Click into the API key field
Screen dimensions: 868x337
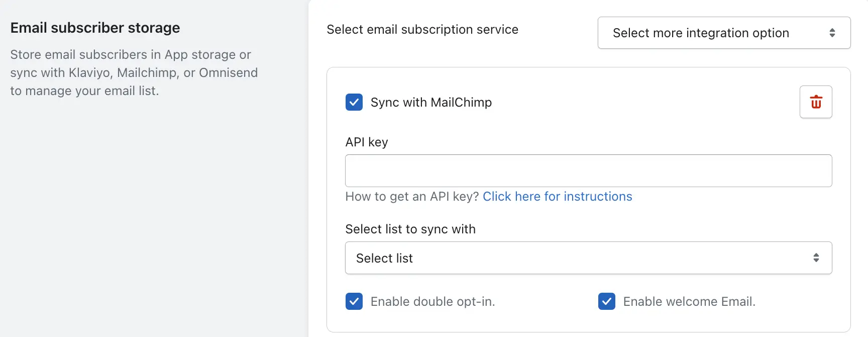(x=589, y=171)
